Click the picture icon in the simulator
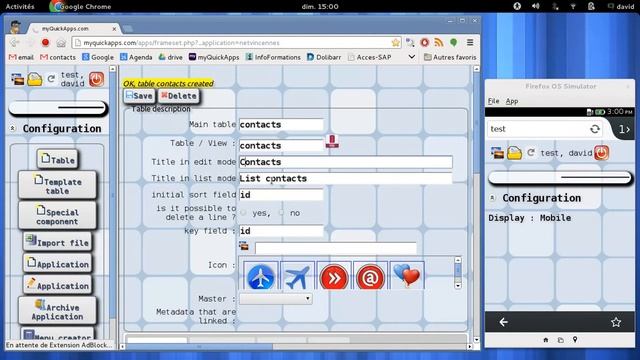This screenshot has width=640, height=360. [498, 153]
